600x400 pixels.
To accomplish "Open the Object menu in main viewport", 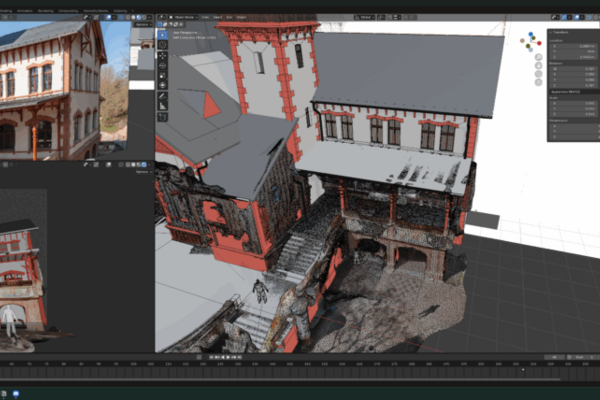I will tap(241, 18).
